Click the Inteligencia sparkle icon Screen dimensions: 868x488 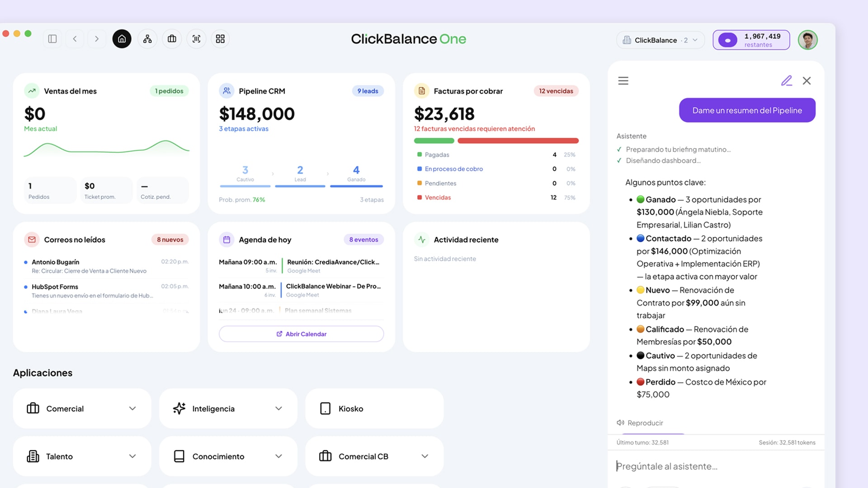179,408
